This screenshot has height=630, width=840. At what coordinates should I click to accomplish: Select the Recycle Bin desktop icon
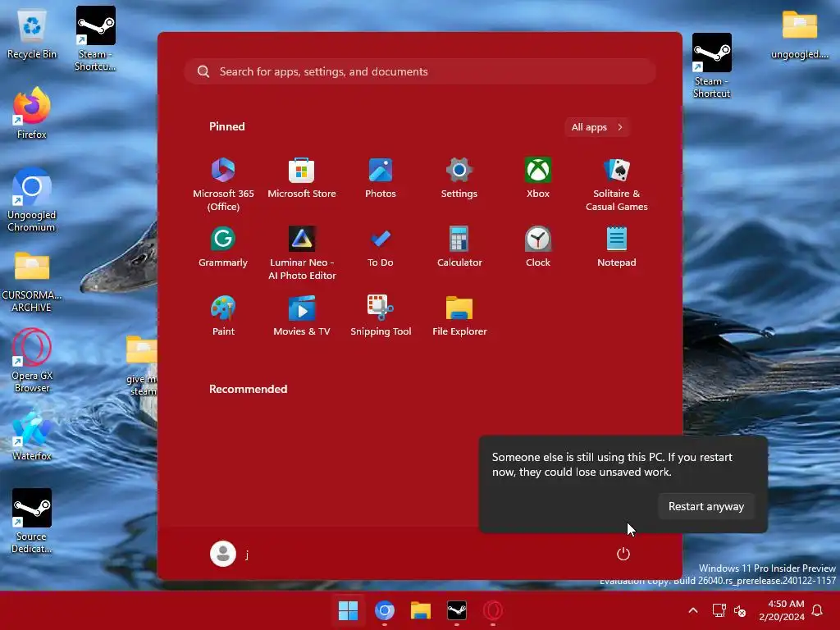pyautogui.click(x=32, y=34)
